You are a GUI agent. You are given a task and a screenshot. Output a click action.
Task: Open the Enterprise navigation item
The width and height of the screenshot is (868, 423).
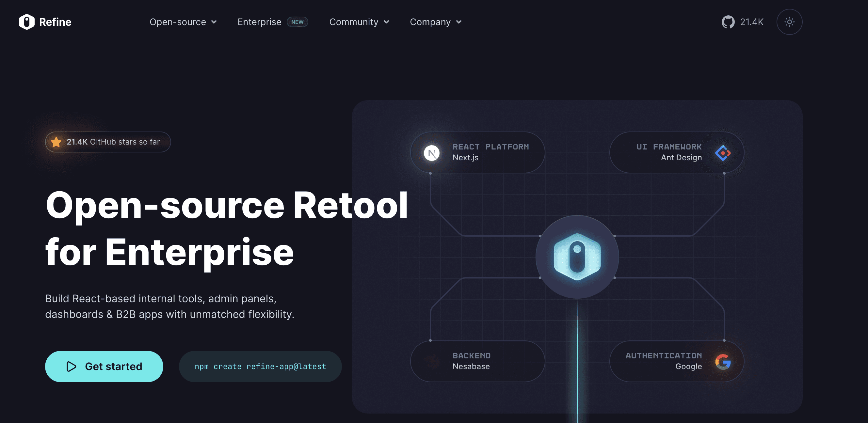259,22
